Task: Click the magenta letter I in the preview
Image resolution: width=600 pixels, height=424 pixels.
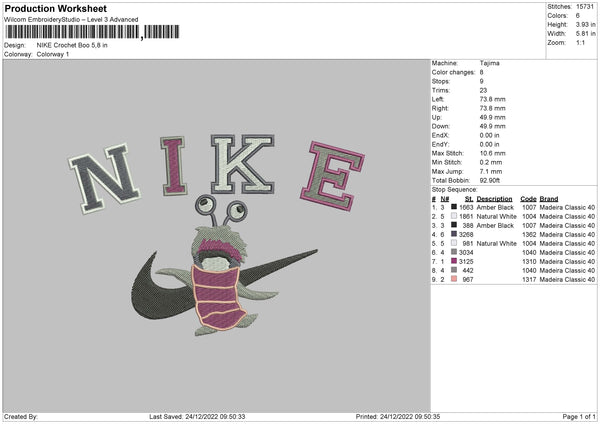Action: [x=174, y=166]
